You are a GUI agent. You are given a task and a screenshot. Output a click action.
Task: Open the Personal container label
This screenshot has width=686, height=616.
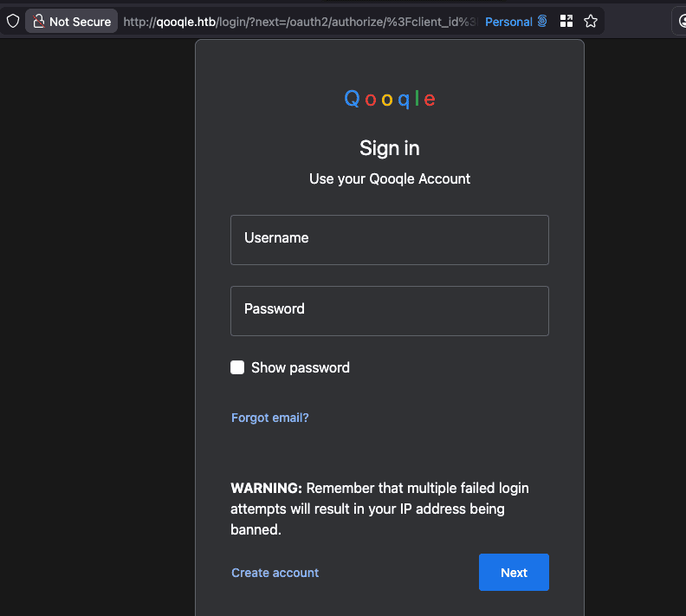click(x=508, y=22)
